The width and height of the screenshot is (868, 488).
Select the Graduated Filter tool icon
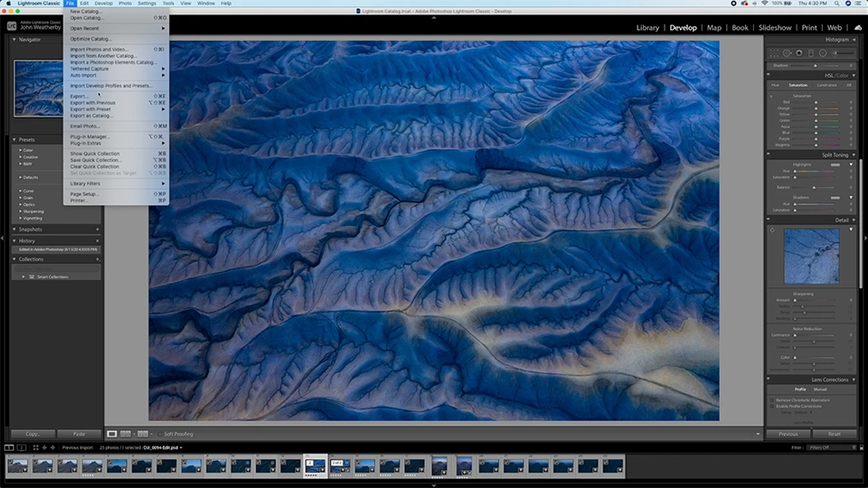811,53
